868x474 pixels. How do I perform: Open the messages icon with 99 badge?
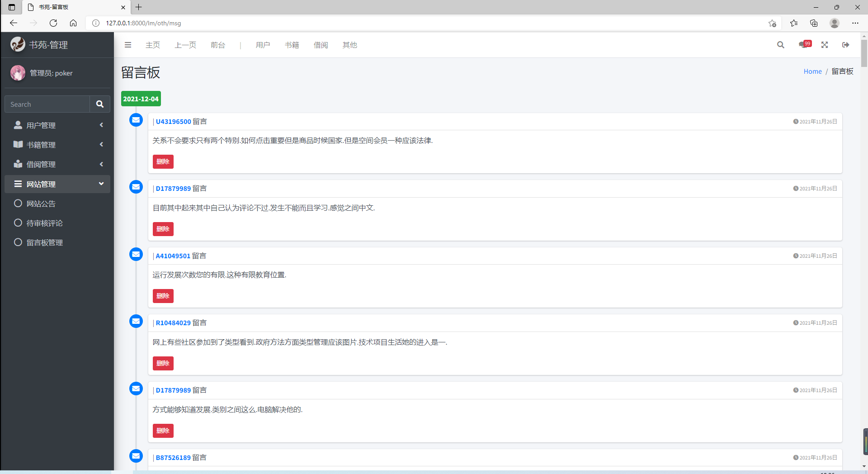[x=804, y=44]
